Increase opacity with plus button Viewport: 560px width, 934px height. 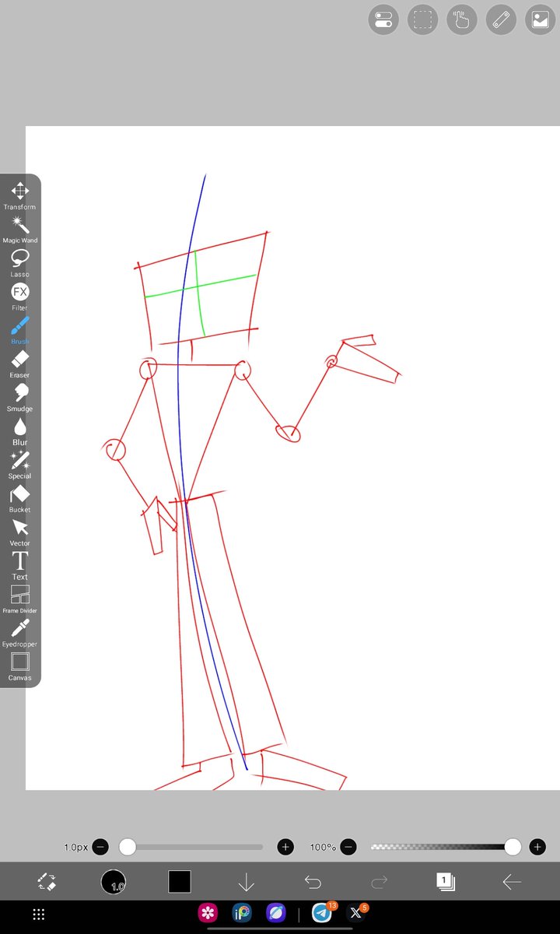537,847
